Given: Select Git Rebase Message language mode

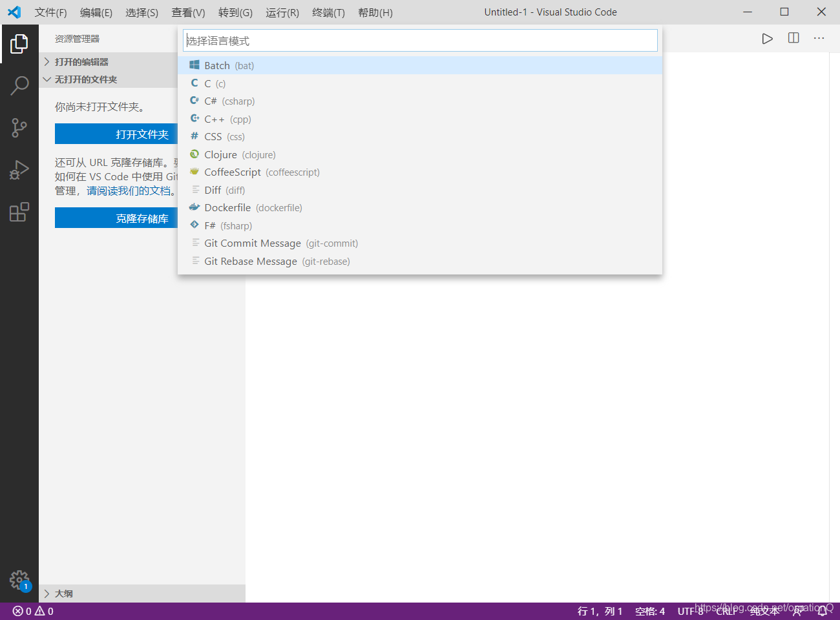Looking at the screenshot, I should click(x=420, y=261).
